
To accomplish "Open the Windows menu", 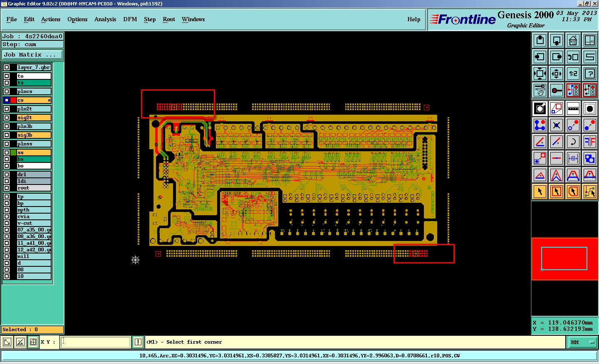I will click(x=193, y=19).
